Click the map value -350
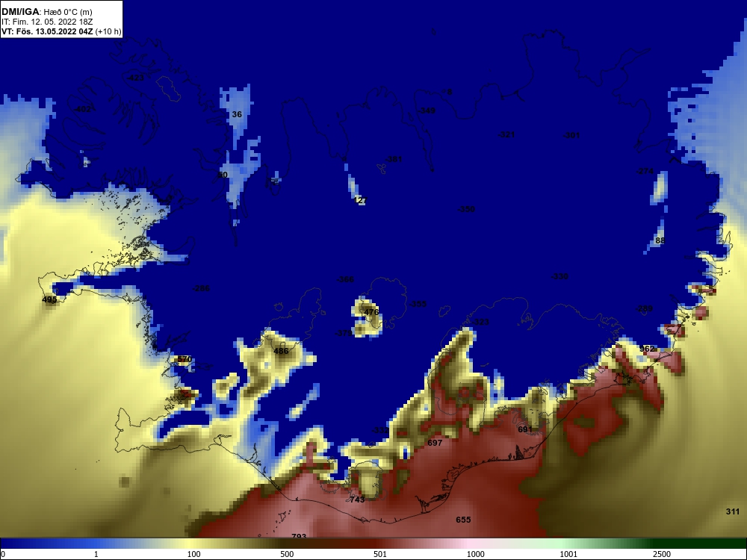Image resolution: width=747 pixels, height=560 pixels. click(466, 209)
